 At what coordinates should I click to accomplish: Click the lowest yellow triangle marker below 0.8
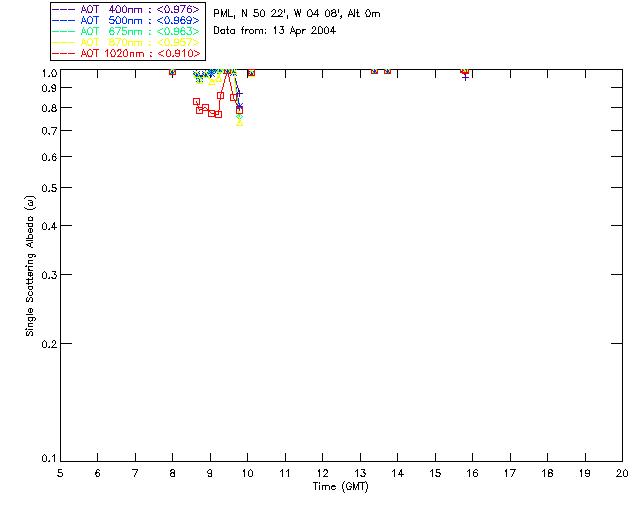(240, 122)
